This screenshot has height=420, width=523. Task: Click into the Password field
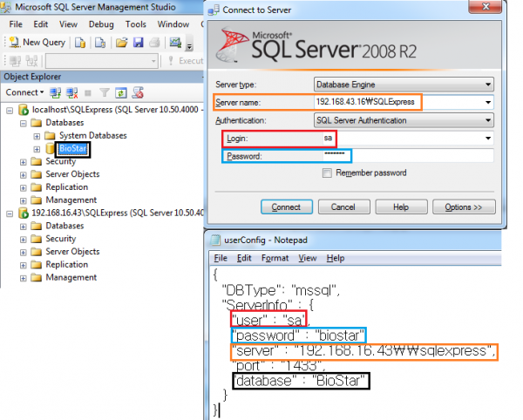coord(401,156)
